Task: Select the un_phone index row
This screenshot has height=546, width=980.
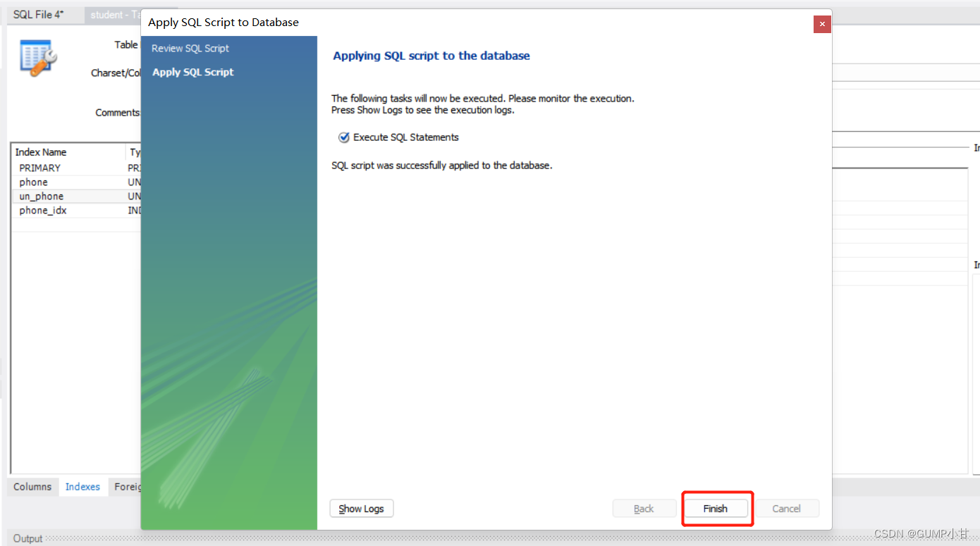Action: 76,196
